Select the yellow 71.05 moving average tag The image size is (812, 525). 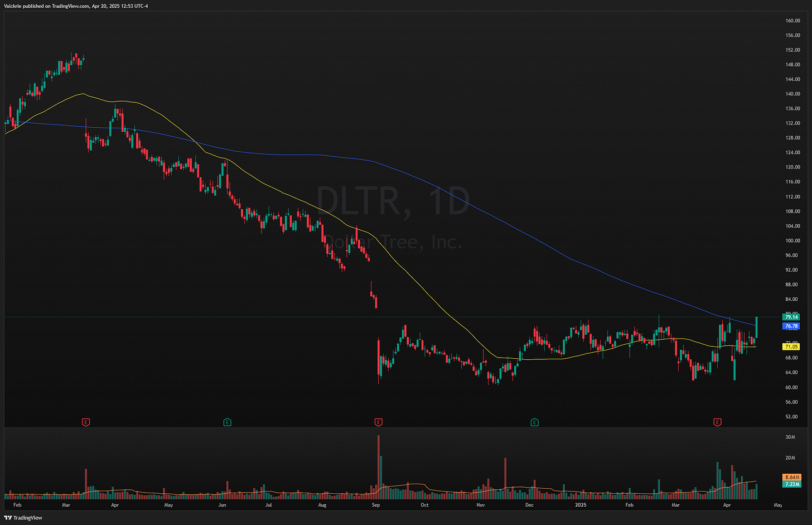point(791,346)
